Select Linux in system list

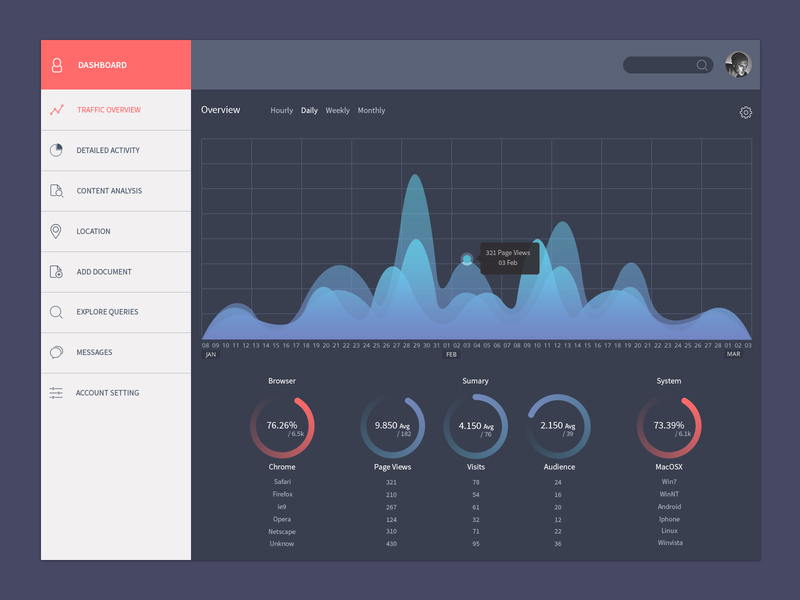(x=669, y=531)
